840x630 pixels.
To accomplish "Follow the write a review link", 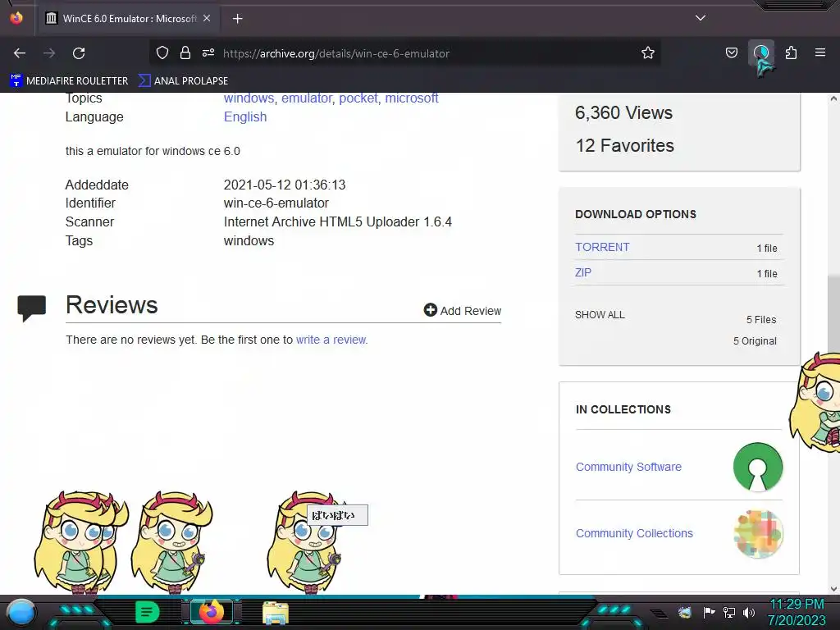I will (x=331, y=340).
